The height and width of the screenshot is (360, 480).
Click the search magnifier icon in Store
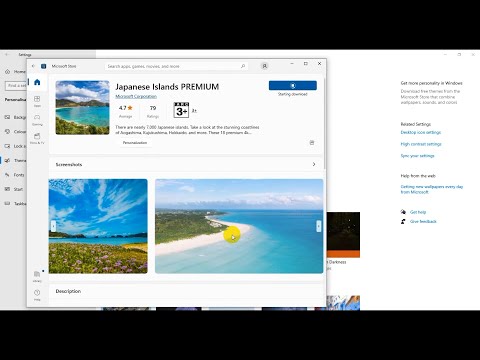point(243,66)
